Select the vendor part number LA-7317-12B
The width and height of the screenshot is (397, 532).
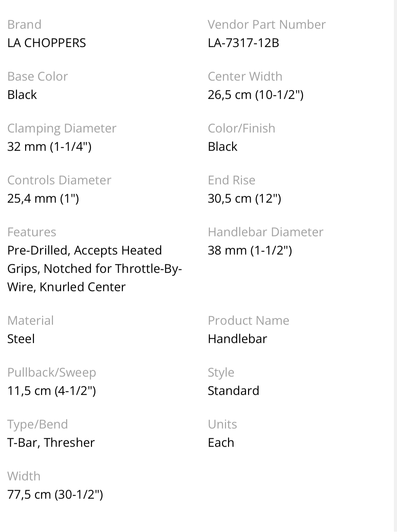click(x=243, y=43)
